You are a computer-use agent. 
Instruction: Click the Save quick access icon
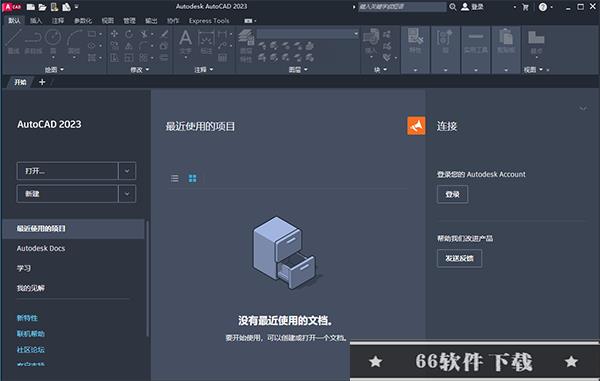(54, 7)
